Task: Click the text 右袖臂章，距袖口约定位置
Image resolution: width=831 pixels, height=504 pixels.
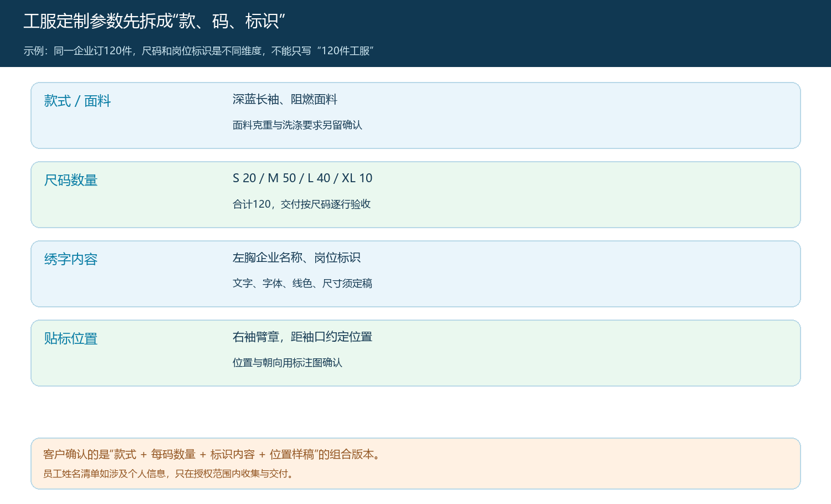Action: point(302,337)
